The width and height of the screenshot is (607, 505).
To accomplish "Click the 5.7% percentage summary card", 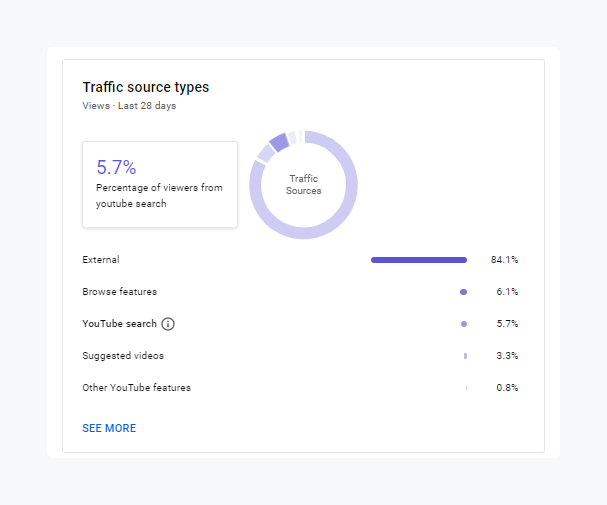I will pyautogui.click(x=160, y=184).
